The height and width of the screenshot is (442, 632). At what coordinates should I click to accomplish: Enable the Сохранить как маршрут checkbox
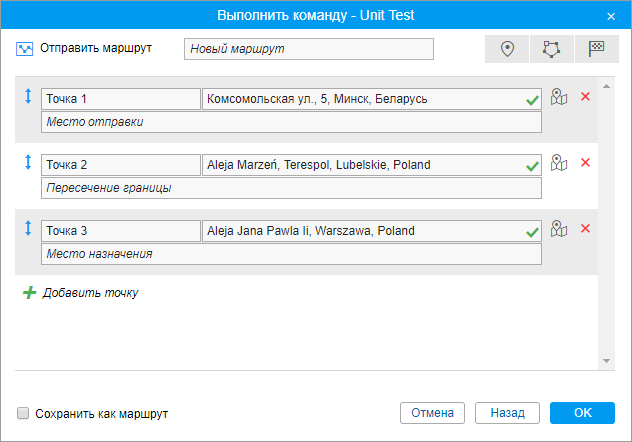pos(23,413)
